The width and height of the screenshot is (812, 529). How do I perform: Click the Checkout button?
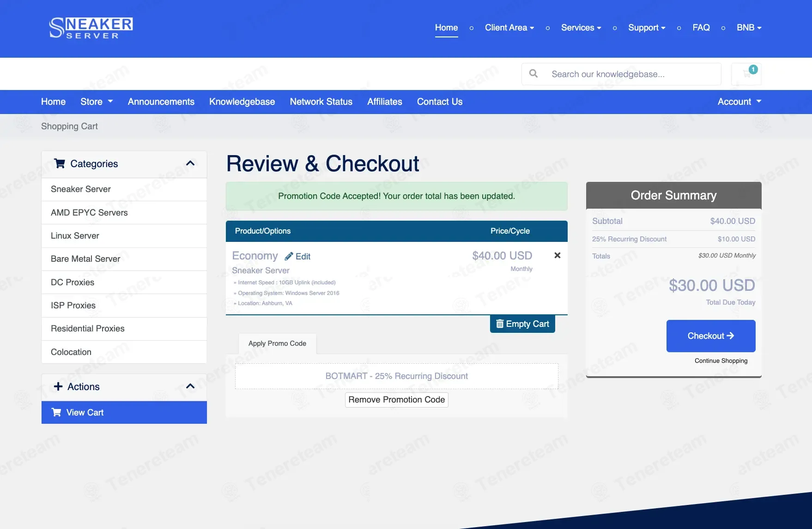[x=711, y=336]
